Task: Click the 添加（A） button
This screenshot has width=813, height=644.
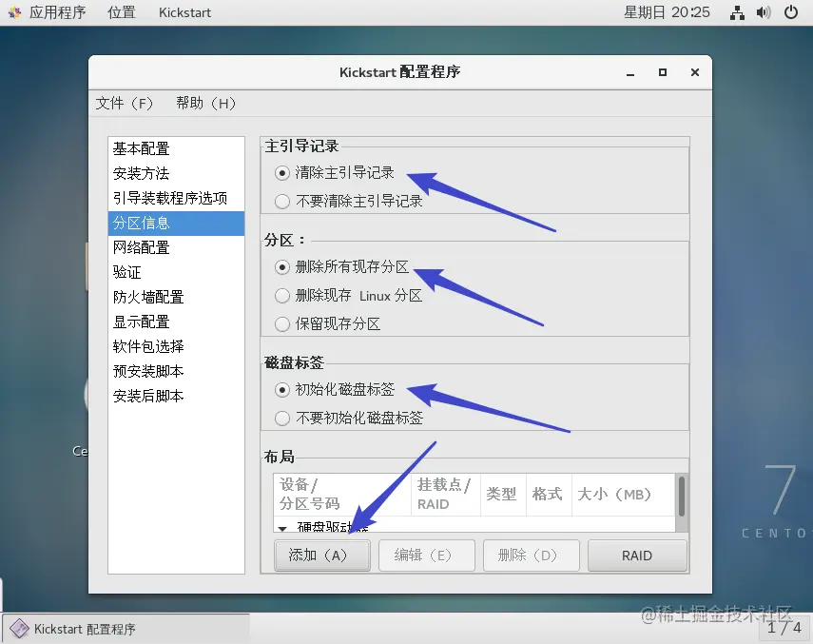Action: 322,556
